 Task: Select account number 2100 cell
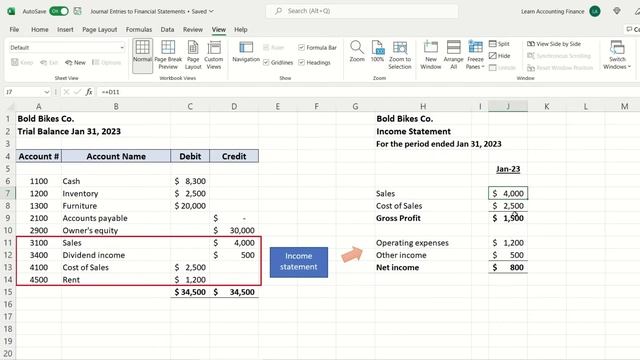(x=39, y=218)
